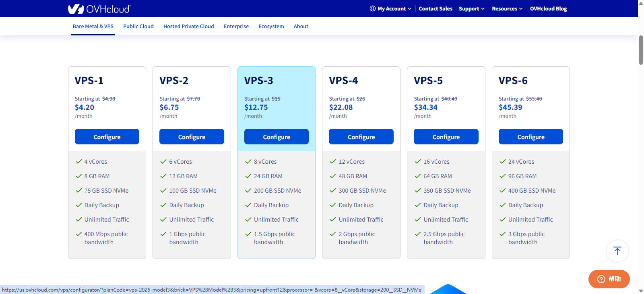
Task: Click the page vertical scrollbar thumb
Action: (x=641, y=50)
